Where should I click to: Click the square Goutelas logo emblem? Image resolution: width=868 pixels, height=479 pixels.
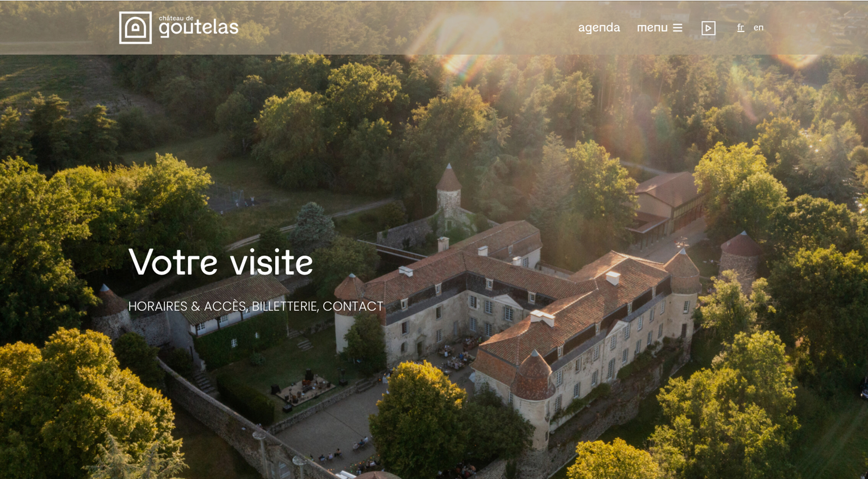135,28
